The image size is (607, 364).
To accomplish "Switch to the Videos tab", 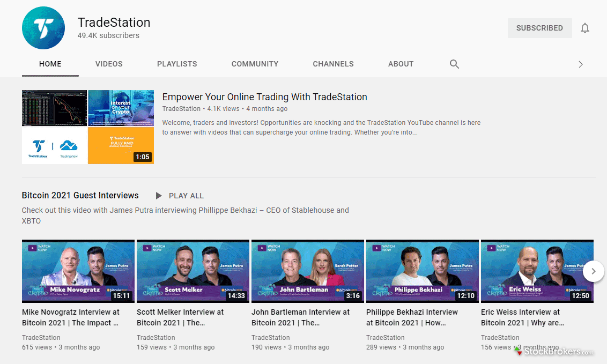I will point(109,64).
